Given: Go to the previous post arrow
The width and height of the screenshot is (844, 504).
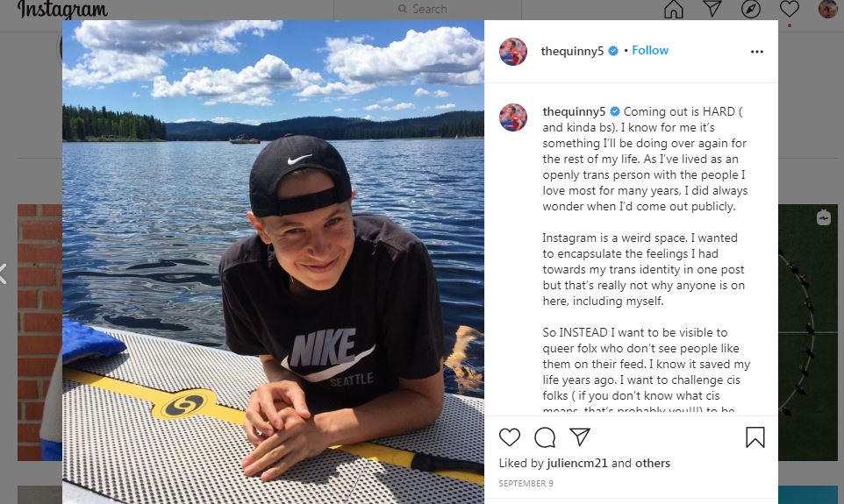Looking at the screenshot, I should 4,273.
